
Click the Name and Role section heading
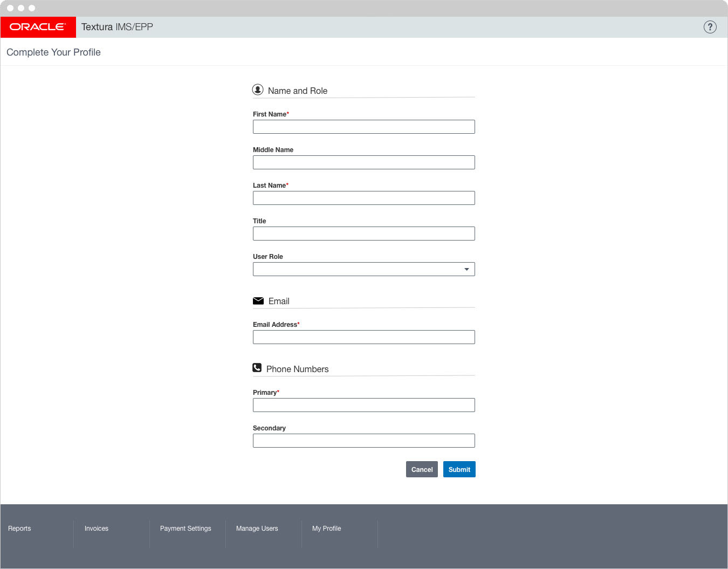pos(298,91)
